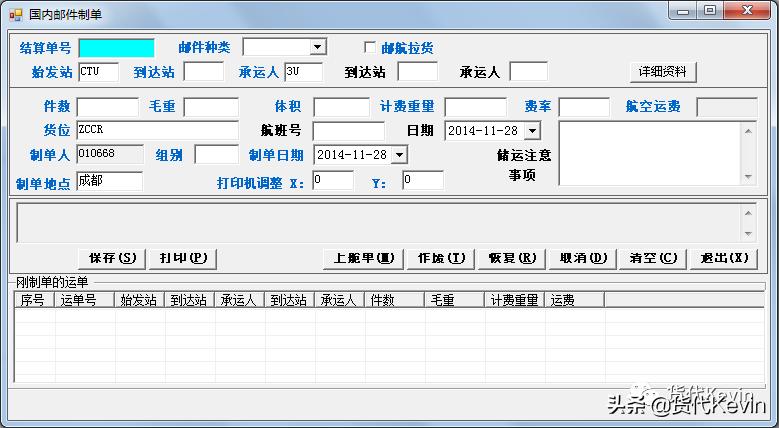The image size is (779, 428).
Task: Focus the cyan 结算单号 input field
Action: (x=117, y=48)
